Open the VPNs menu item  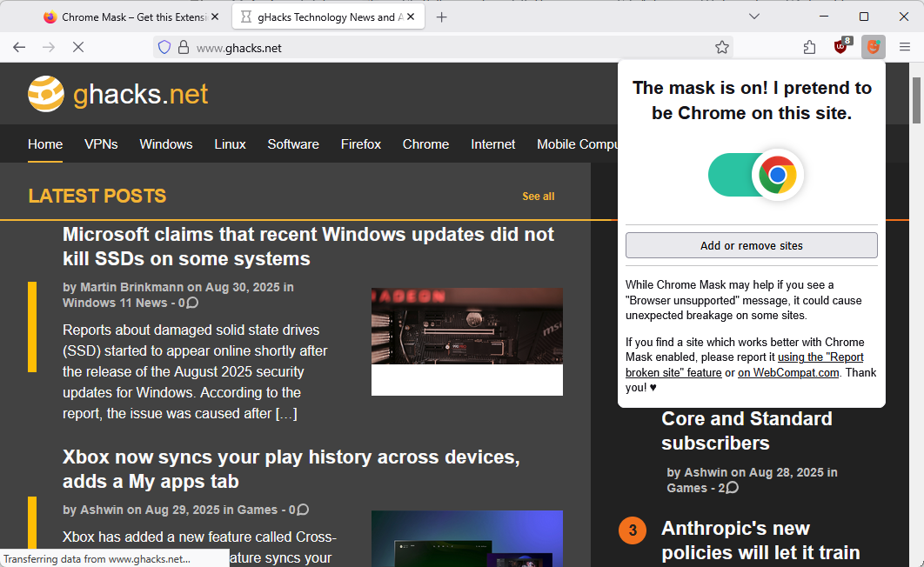tap(101, 144)
